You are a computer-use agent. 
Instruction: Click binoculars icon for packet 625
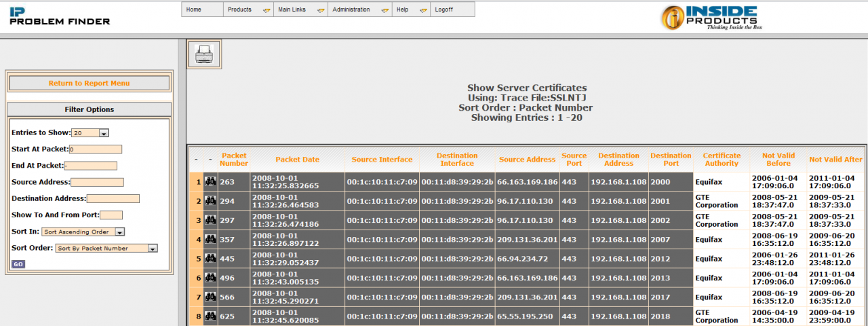point(210,316)
